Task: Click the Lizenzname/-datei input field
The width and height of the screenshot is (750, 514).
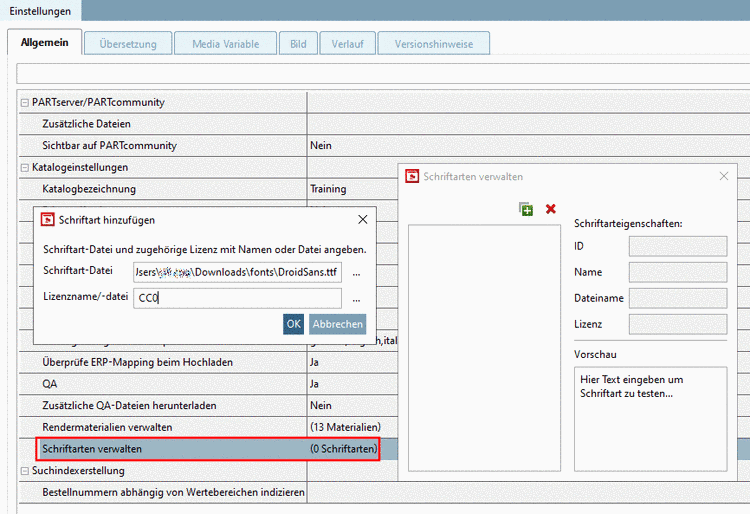Action: tap(237, 298)
